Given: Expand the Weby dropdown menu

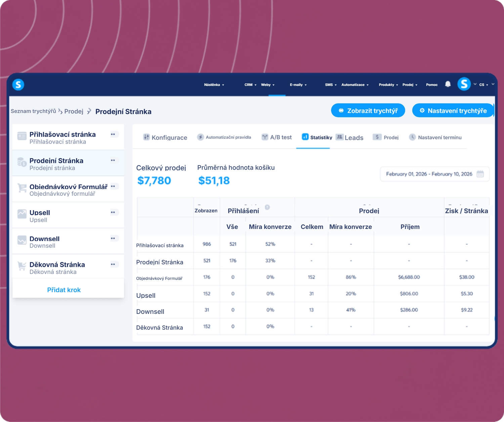Looking at the screenshot, I should [x=268, y=85].
